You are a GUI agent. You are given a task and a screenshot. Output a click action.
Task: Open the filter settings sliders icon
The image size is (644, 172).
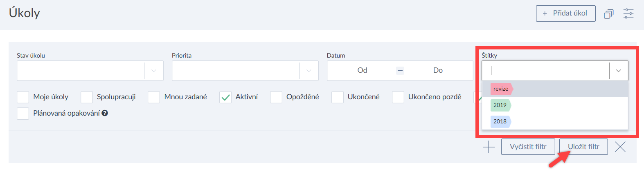(x=628, y=13)
